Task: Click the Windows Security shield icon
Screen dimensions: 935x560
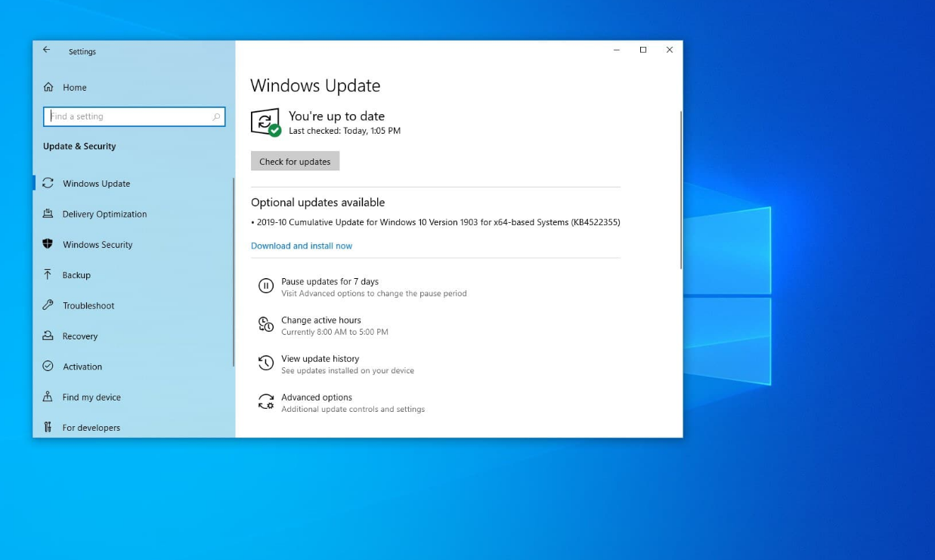Action: (48, 244)
